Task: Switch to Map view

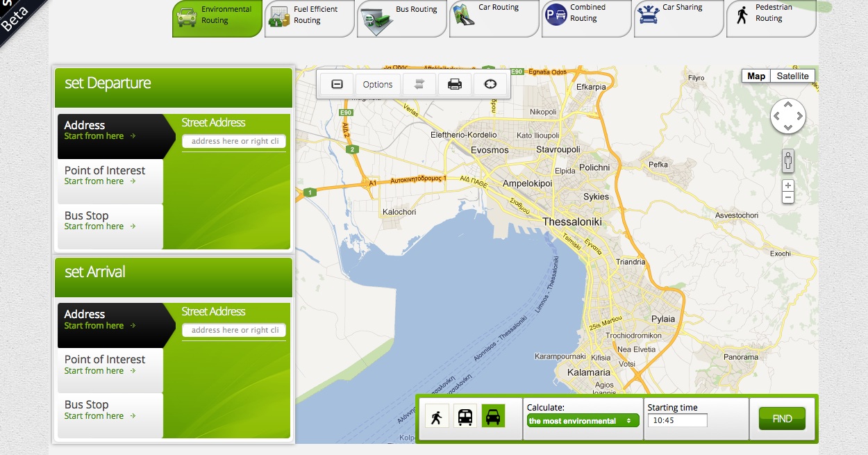Action: click(x=756, y=76)
